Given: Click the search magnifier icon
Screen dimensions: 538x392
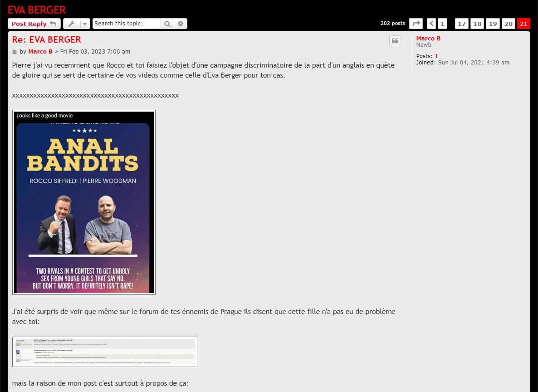Looking at the screenshot, I should 167,24.
